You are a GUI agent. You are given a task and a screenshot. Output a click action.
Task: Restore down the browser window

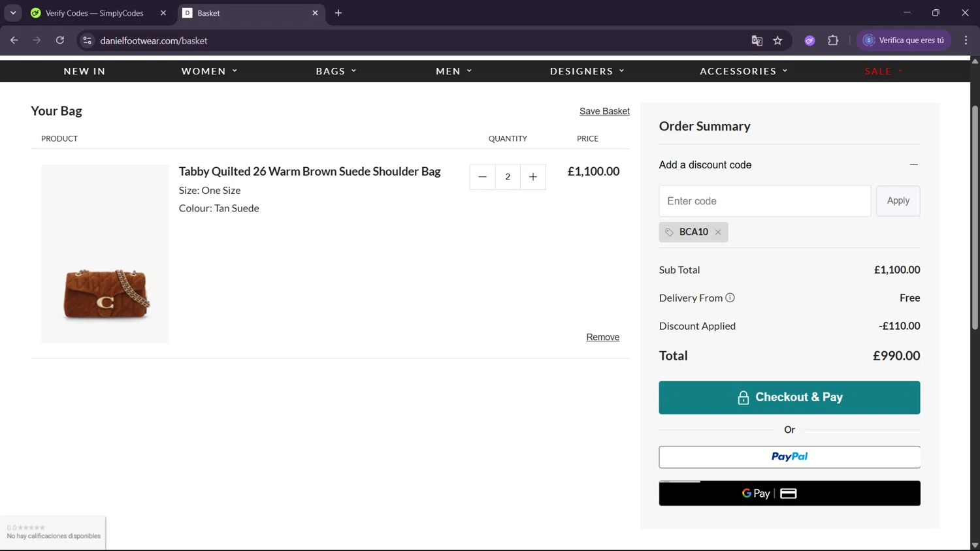(x=936, y=12)
